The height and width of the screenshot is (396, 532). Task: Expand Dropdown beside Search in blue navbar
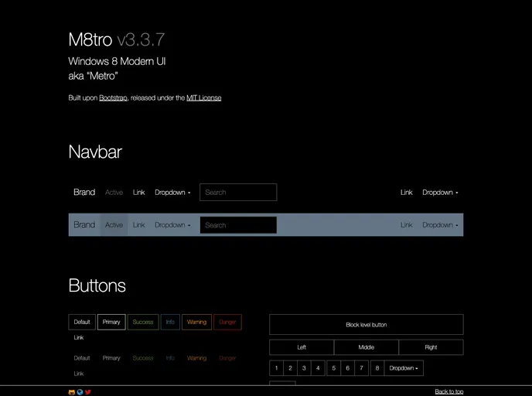[x=172, y=225]
